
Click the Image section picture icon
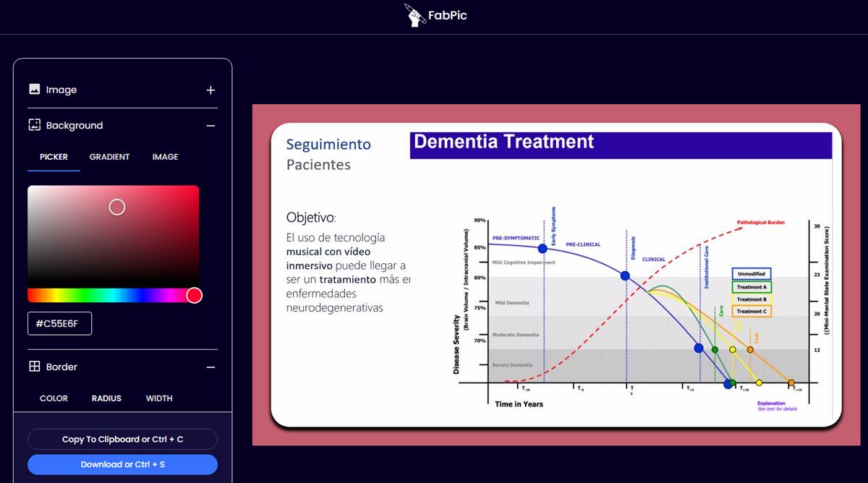click(34, 90)
